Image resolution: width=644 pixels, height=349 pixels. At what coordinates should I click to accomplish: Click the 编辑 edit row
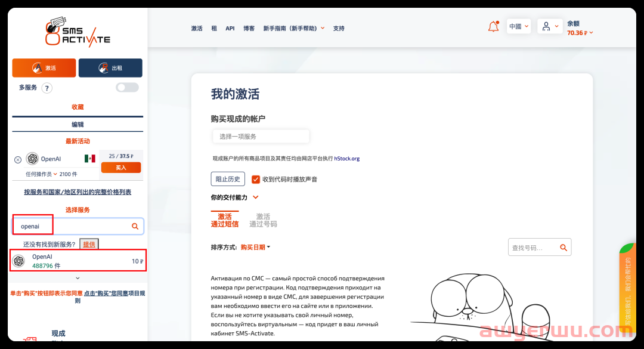pyautogui.click(x=78, y=124)
